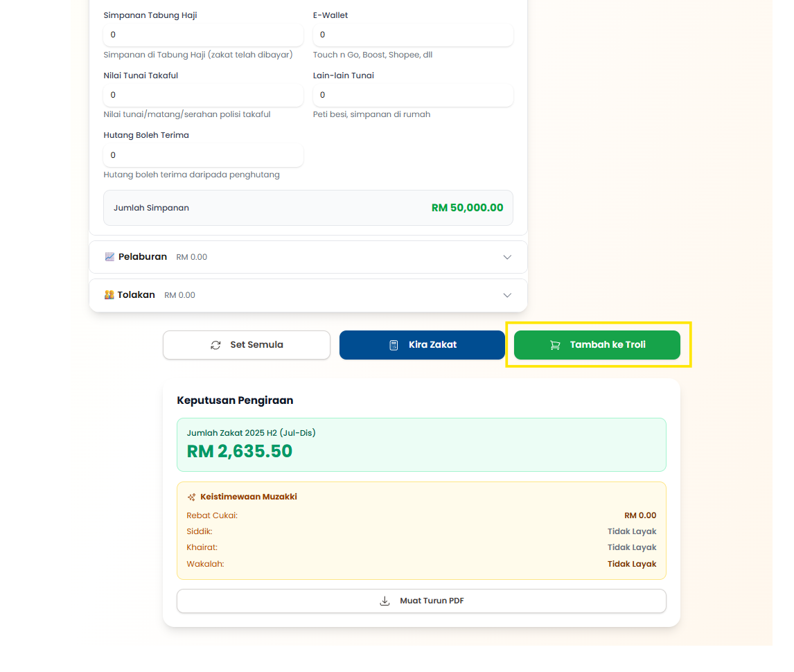Focus the Hutang Boleh Terima field
Image resolution: width=794 pixels, height=672 pixels.
point(203,155)
